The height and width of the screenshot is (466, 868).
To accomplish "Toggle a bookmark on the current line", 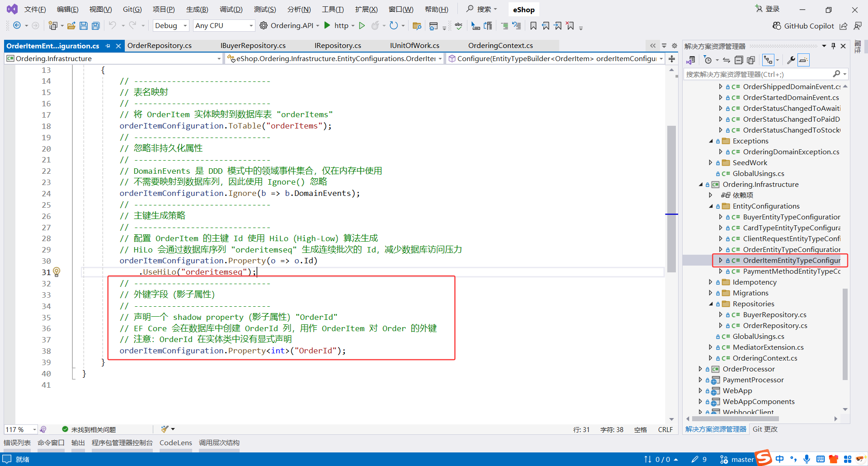I will (x=533, y=26).
